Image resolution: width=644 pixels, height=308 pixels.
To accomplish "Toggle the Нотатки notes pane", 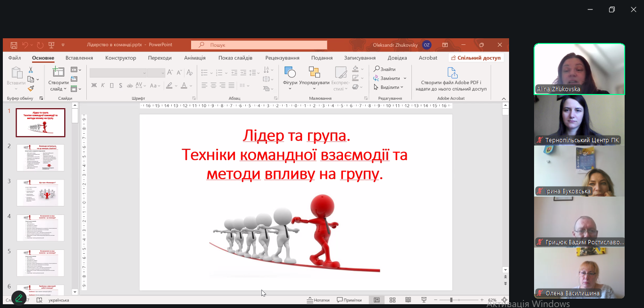I will (x=318, y=300).
